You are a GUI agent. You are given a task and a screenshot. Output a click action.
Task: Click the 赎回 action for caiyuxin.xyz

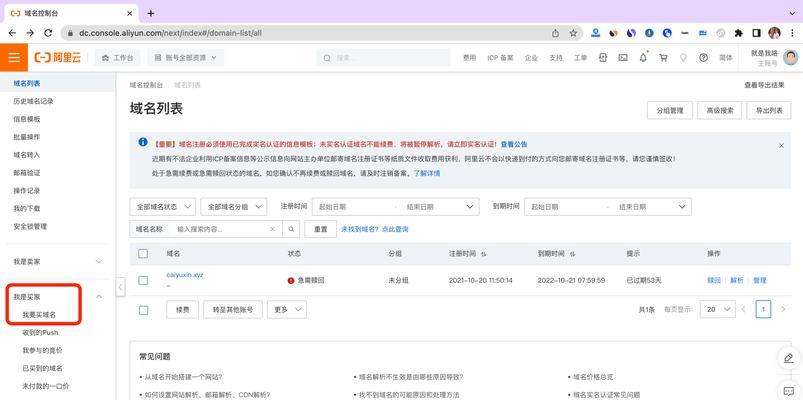(714, 280)
